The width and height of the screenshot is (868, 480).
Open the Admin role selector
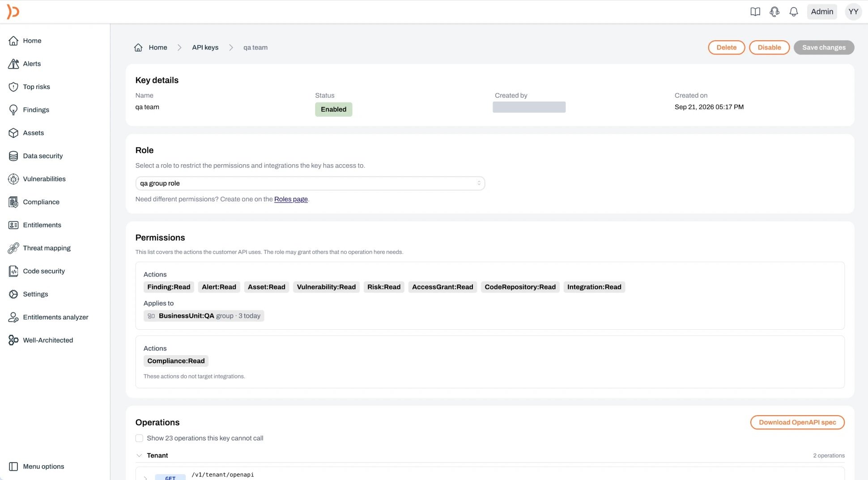point(822,12)
